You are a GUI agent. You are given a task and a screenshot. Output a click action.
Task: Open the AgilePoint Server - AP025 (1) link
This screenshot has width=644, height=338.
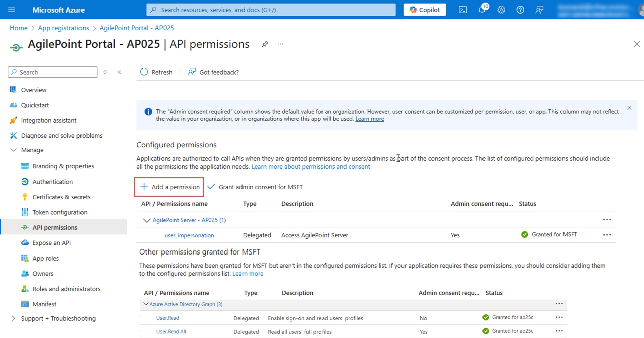(x=189, y=220)
